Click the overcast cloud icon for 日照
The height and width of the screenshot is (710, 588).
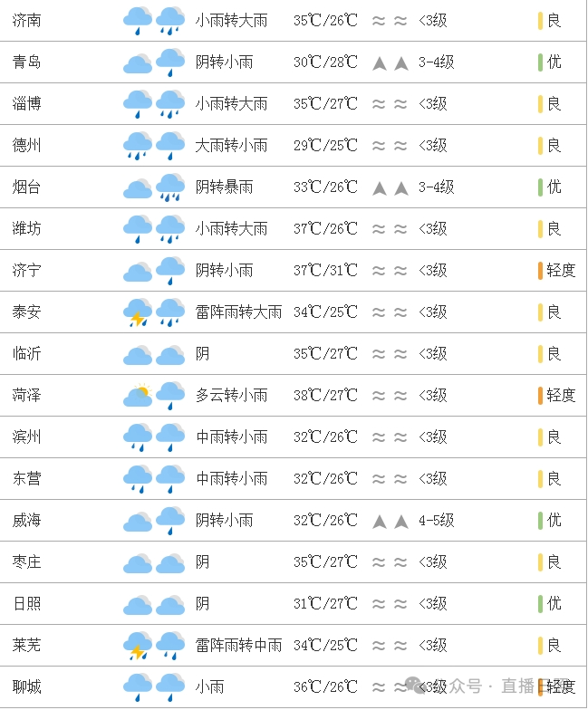pos(138,604)
